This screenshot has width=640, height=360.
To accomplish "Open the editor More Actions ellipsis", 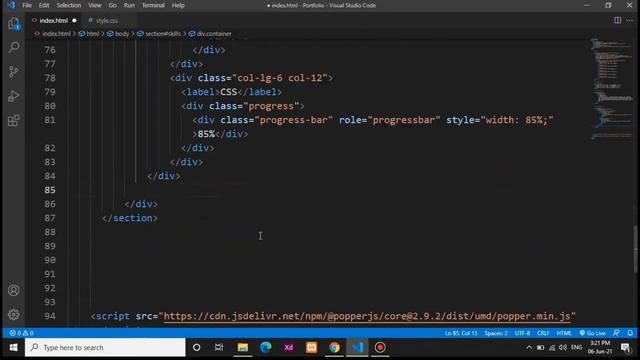I will click(x=629, y=20).
